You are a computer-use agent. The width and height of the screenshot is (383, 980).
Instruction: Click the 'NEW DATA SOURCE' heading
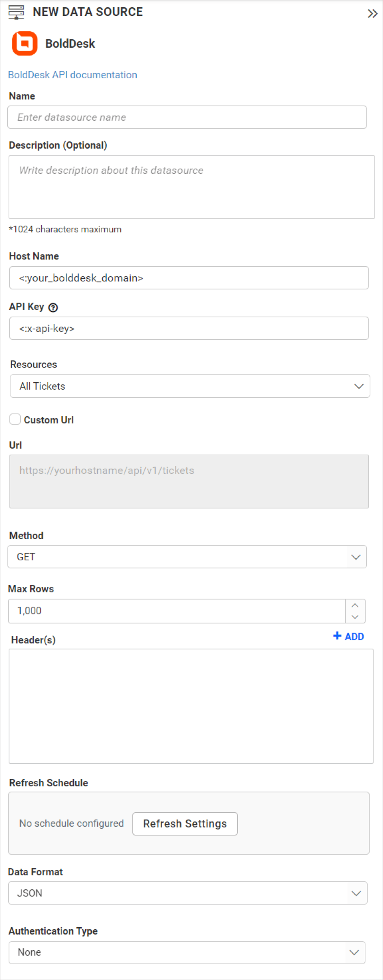point(88,12)
